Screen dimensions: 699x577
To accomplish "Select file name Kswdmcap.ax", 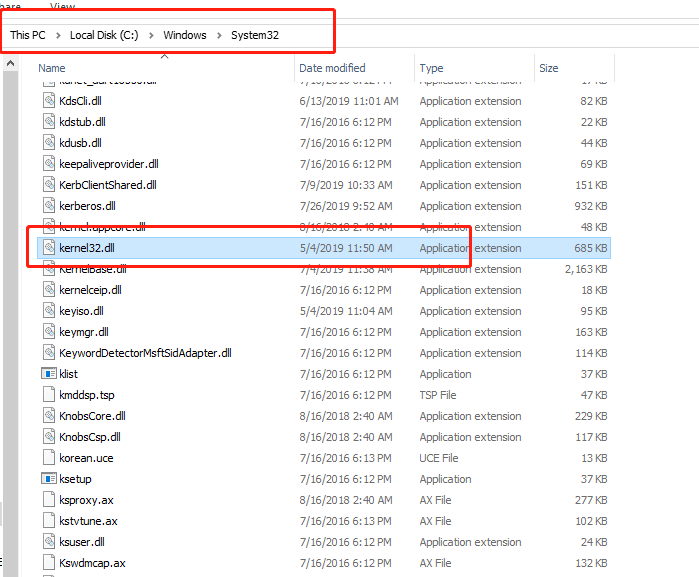I will [x=92, y=563].
